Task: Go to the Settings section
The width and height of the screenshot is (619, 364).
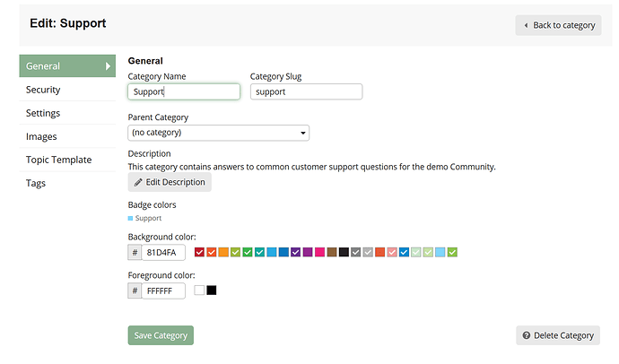Action: [67, 113]
